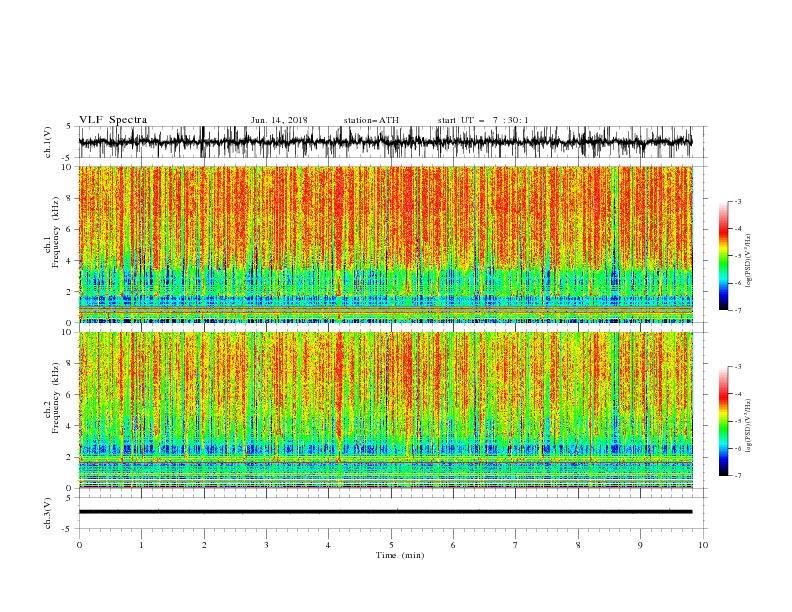Click the flat ch.3 voltage trace
This screenshot has height=612, width=792.
(x=385, y=512)
